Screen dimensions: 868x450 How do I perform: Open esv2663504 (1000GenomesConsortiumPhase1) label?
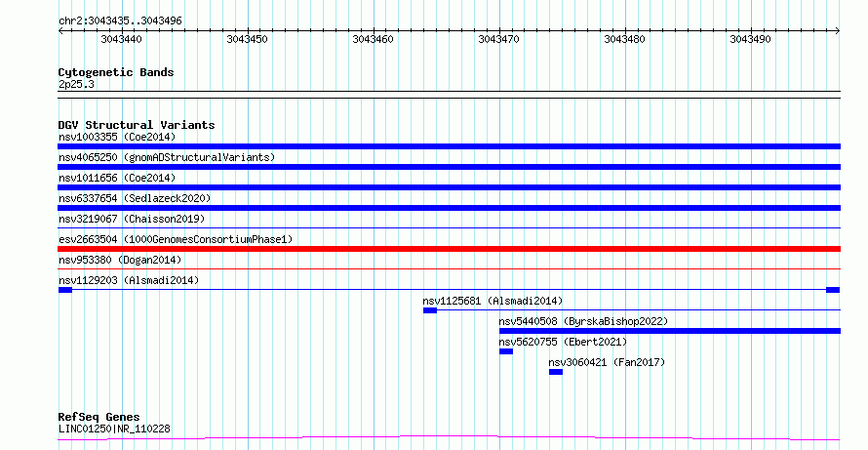(x=176, y=239)
